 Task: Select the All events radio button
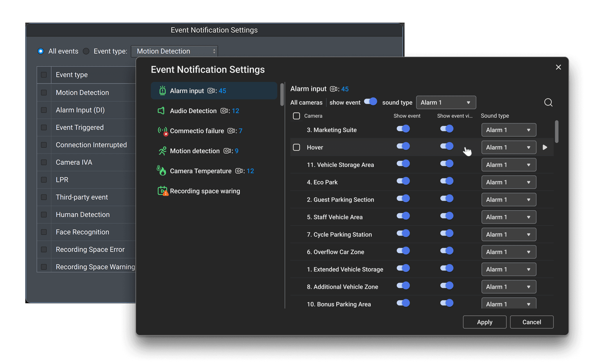pyautogui.click(x=41, y=51)
